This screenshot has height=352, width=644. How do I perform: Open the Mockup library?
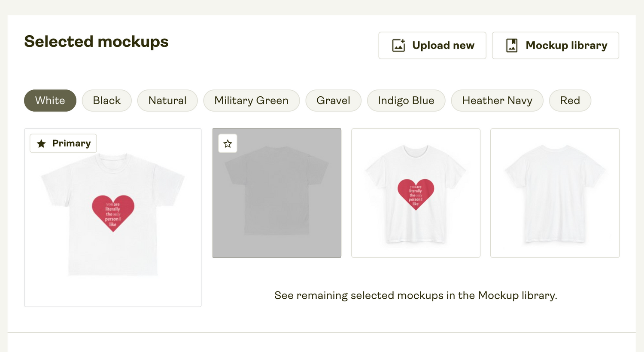pyautogui.click(x=555, y=46)
